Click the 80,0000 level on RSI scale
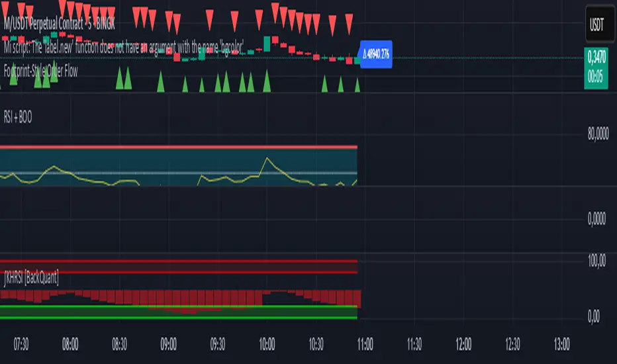The image size is (617, 364). (x=598, y=134)
